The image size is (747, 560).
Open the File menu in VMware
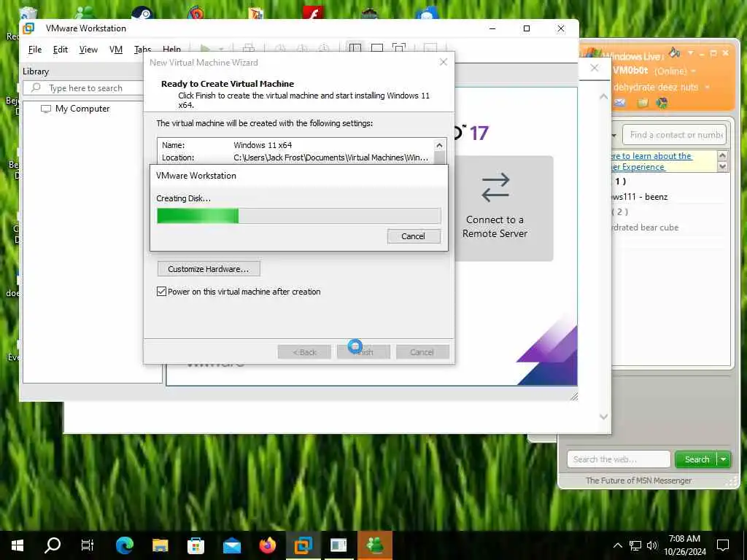35,50
